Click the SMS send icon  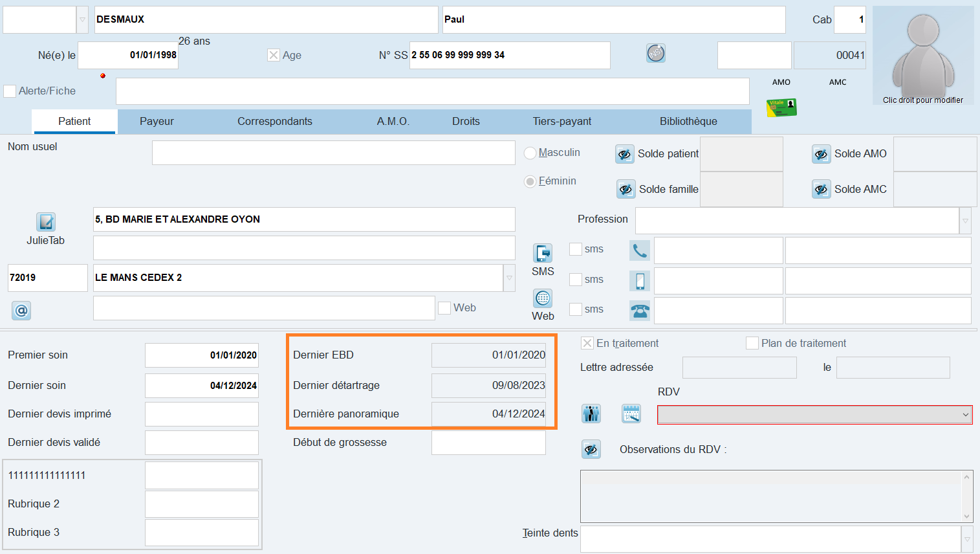(x=543, y=253)
